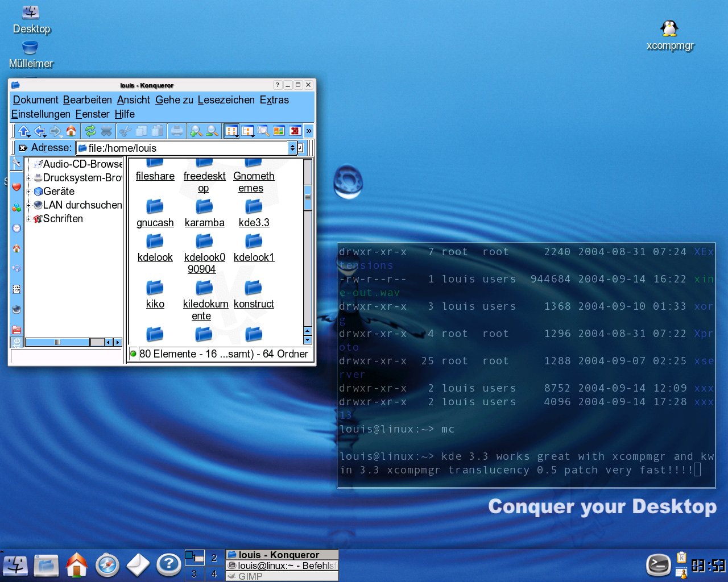Open the gnucash folder
The height and width of the screenshot is (582, 728).
(x=155, y=214)
